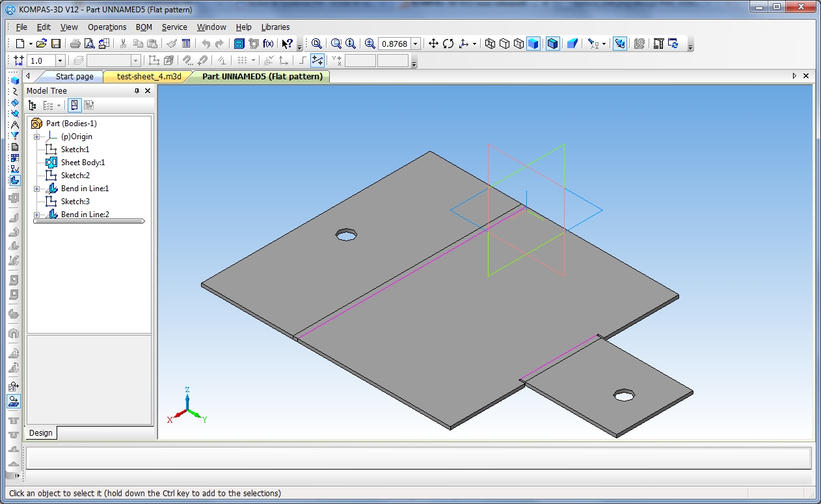Image resolution: width=821 pixels, height=504 pixels.
Task: Click the New document icon
Action: [20, 44]
